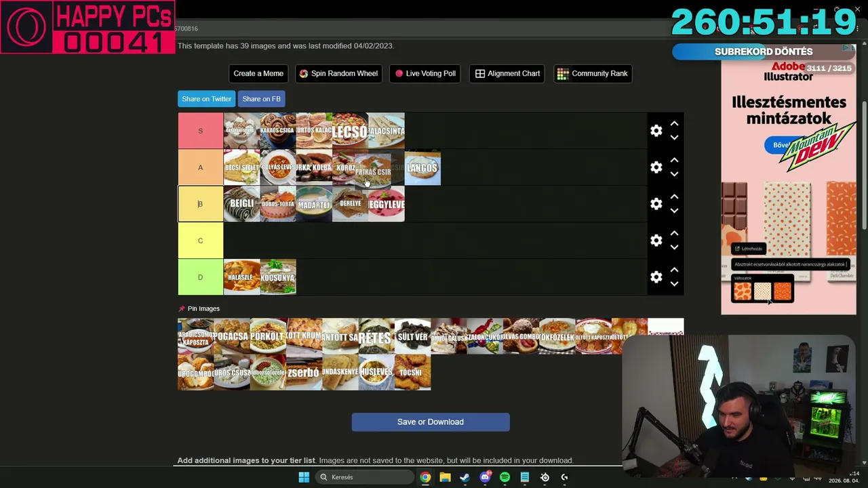The height and width of the screenshot is (488, 868).
Task: Move tier C row up
Action: (x=674, y=234)
